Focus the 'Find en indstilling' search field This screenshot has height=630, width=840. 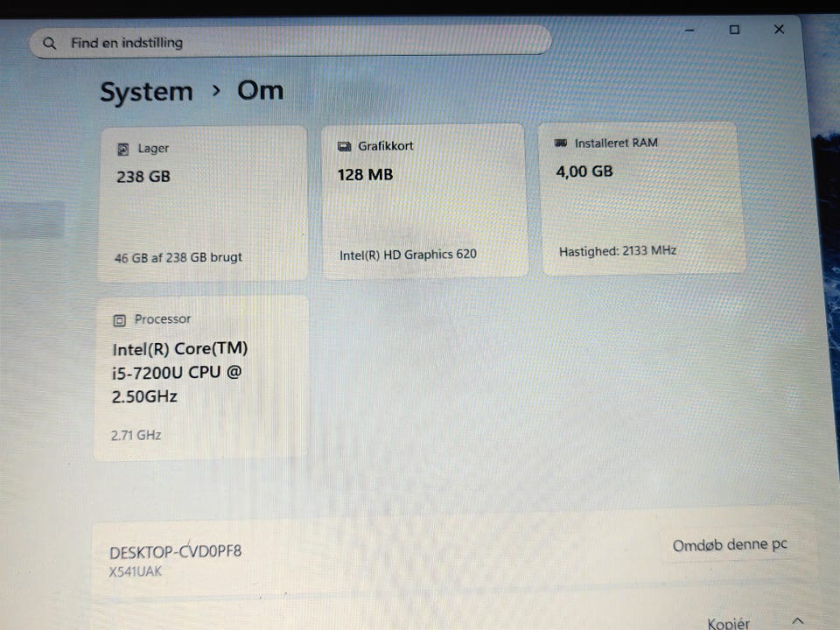click(x=290, y=41)
